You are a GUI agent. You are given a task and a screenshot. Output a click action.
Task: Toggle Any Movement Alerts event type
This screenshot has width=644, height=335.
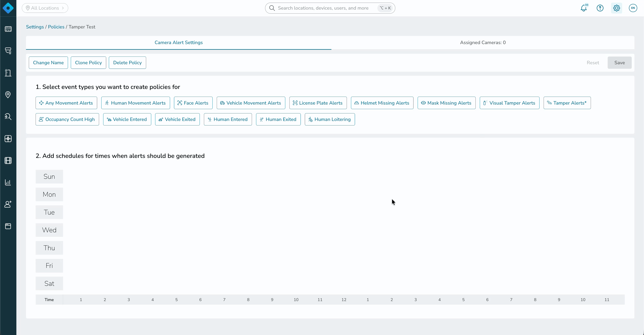(66, 103)
